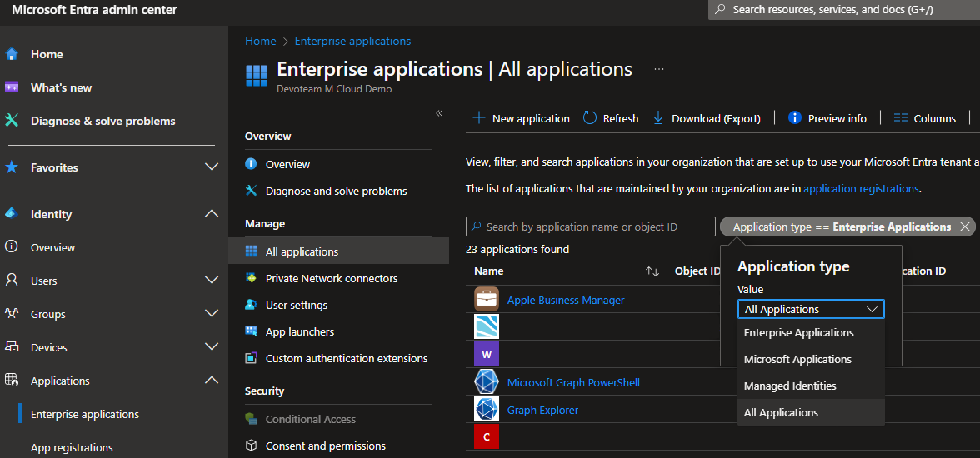Viewport: 980px width, 458px height.
Task: Click the top search resources box
Action: 843,9
